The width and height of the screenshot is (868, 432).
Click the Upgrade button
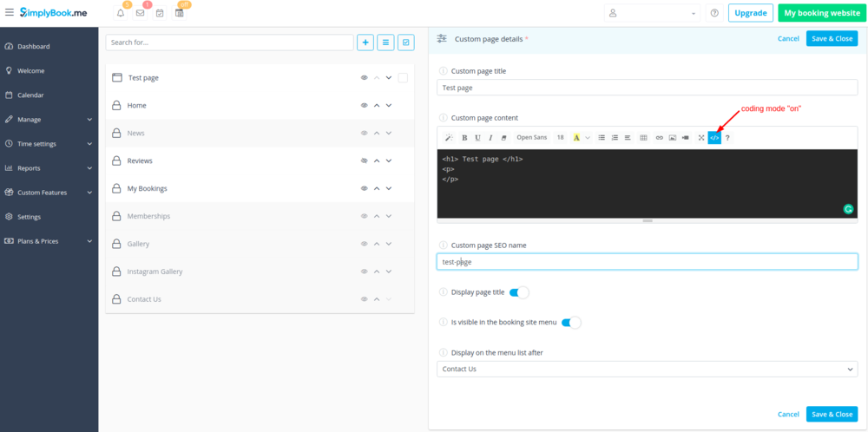pos(750,13)
